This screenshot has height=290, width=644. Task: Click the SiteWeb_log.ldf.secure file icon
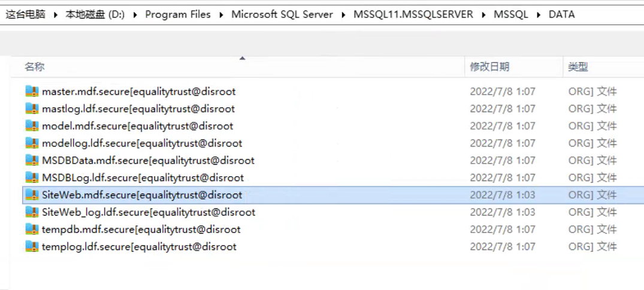(x=32, y=213)
